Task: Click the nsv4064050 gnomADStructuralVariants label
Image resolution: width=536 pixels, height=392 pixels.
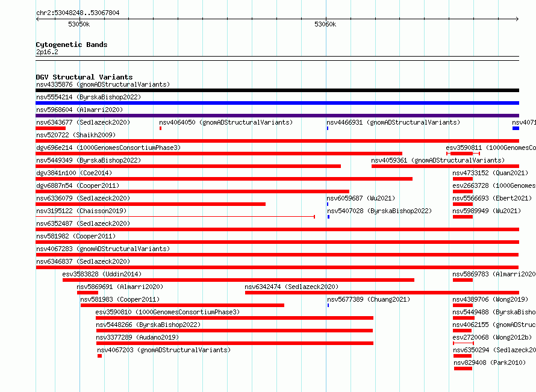Action: pyautogui.click(x=226, y=122)
